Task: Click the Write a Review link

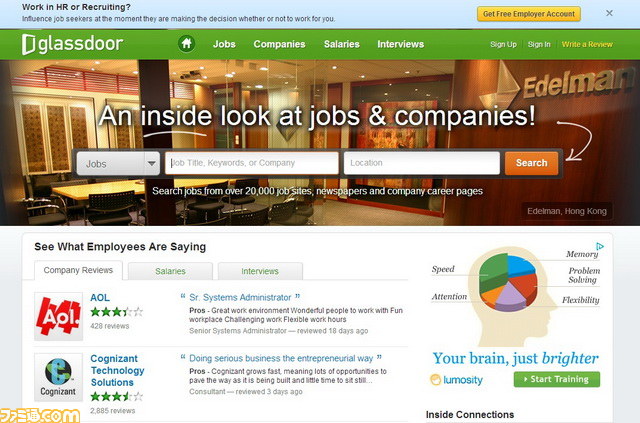Action: click(x=587, y=44)
